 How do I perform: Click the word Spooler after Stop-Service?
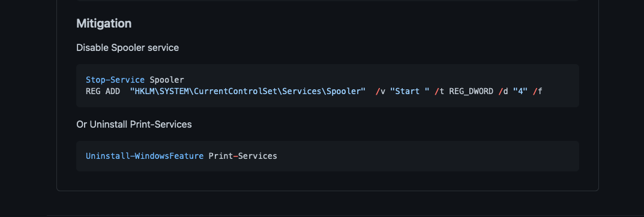click(x=167, y=80)
